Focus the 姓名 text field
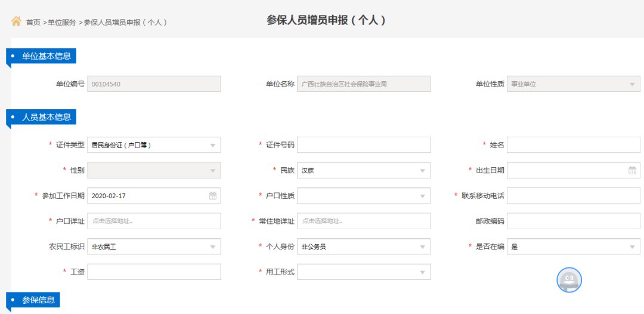Screen dimensions: 644x314 [574, 145]
